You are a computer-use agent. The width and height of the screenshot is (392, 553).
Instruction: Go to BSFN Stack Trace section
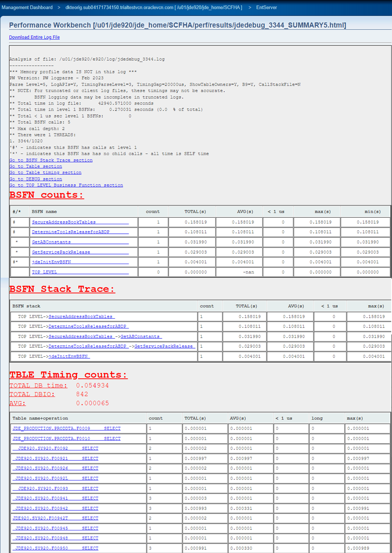[51, 160]
